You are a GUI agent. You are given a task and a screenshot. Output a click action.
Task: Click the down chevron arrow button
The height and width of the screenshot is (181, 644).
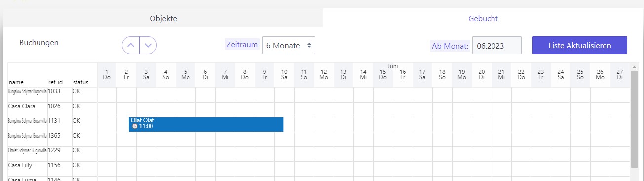(x=148, y=45)
